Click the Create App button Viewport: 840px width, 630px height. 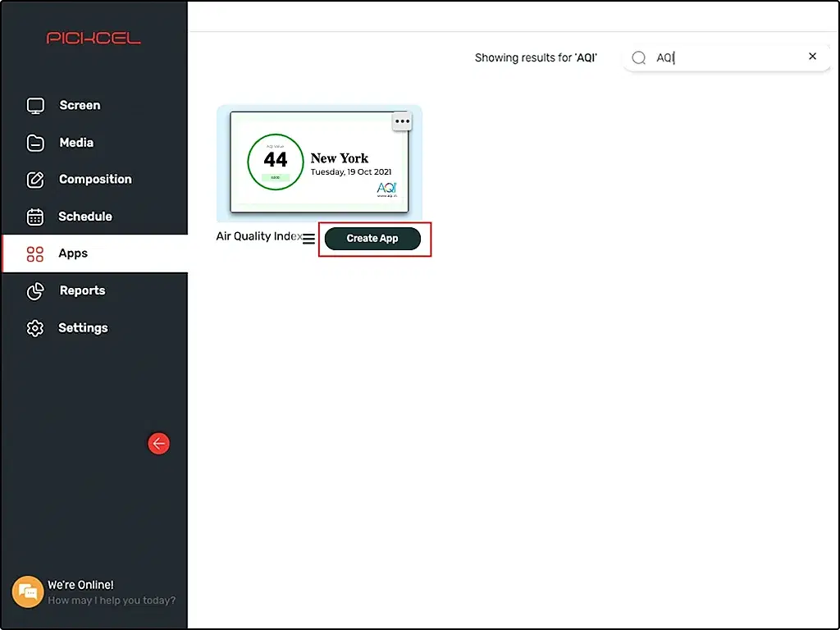(x=372, y=239)
